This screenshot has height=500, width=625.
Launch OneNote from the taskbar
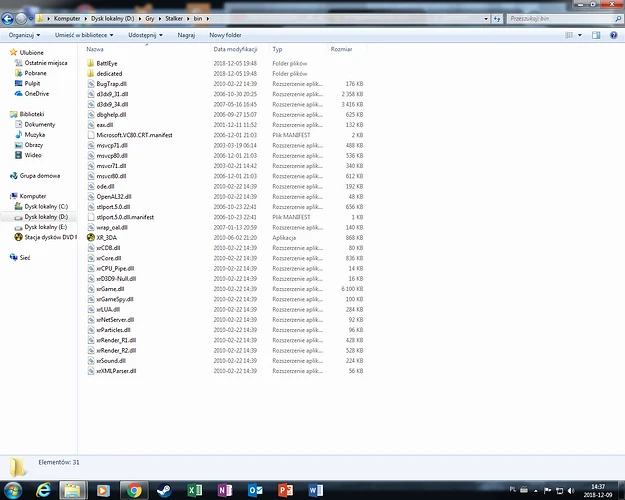coord(225,490)
